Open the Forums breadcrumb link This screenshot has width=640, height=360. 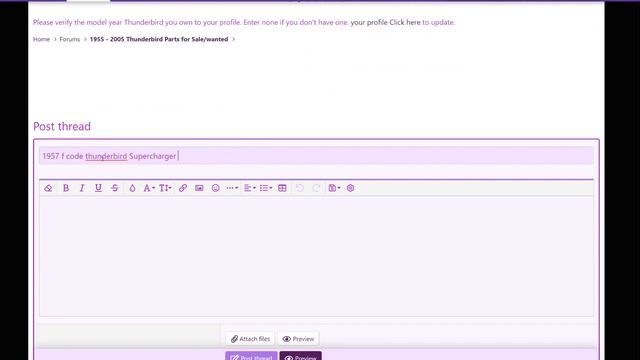tap(70, 39)
